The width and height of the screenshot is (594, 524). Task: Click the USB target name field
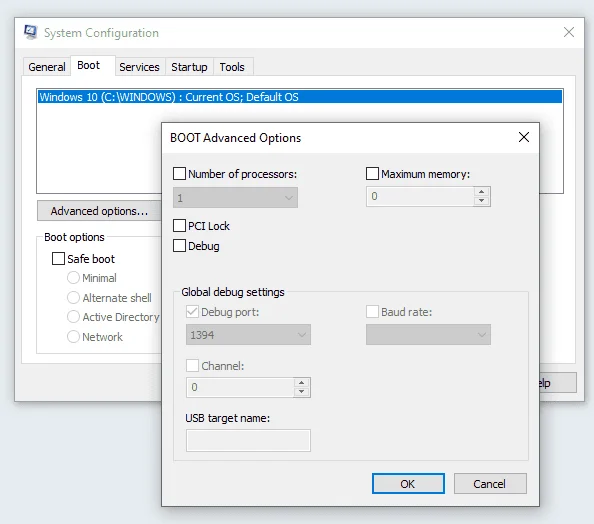(248, 440)
